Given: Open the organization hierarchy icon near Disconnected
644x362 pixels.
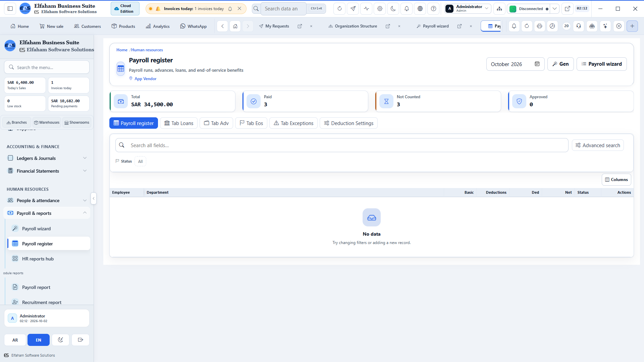Looking at the screenshot, I should [499, 9].
